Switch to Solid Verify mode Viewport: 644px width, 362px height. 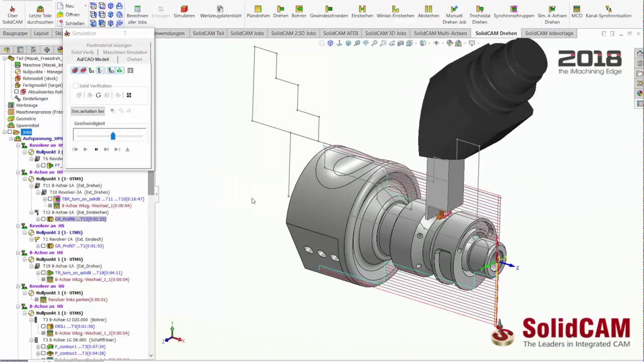point(83,52)
